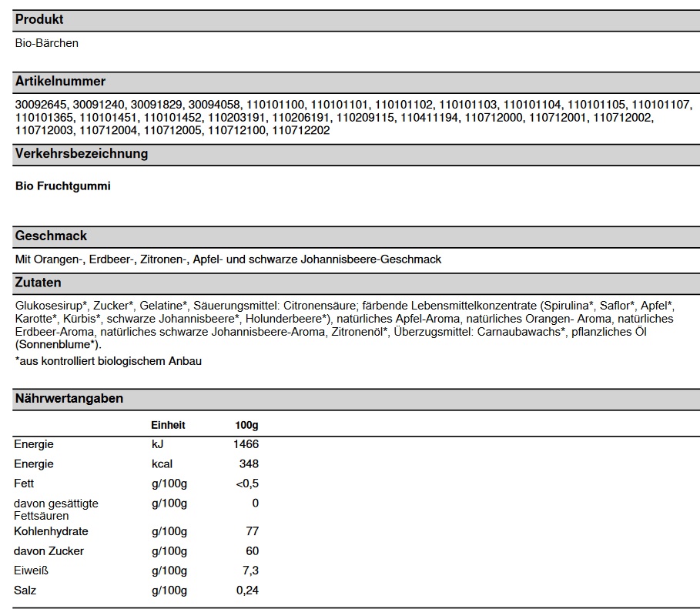Select the Salz value 0,24
700x609 pixels.
(248, 591)
